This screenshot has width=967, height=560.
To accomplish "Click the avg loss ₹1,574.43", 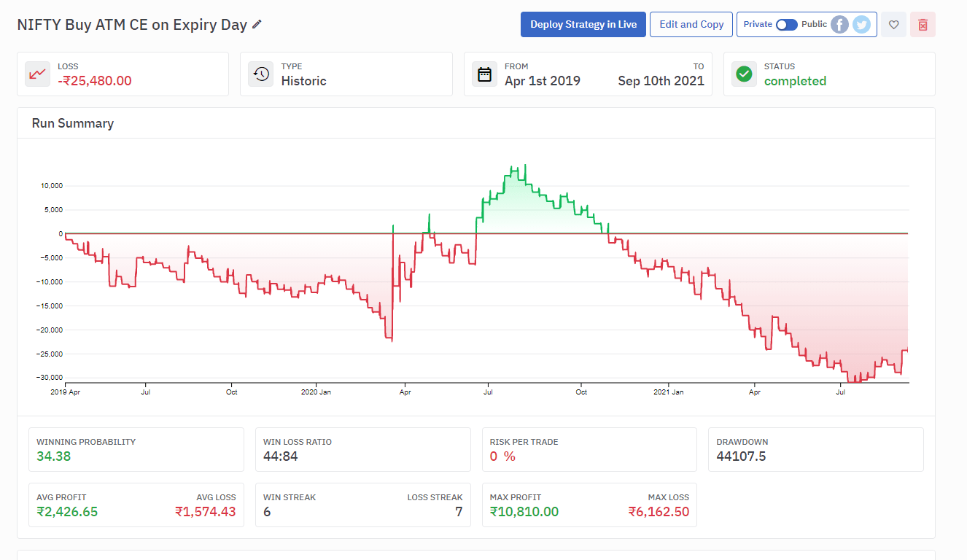I will pos(206,512).
